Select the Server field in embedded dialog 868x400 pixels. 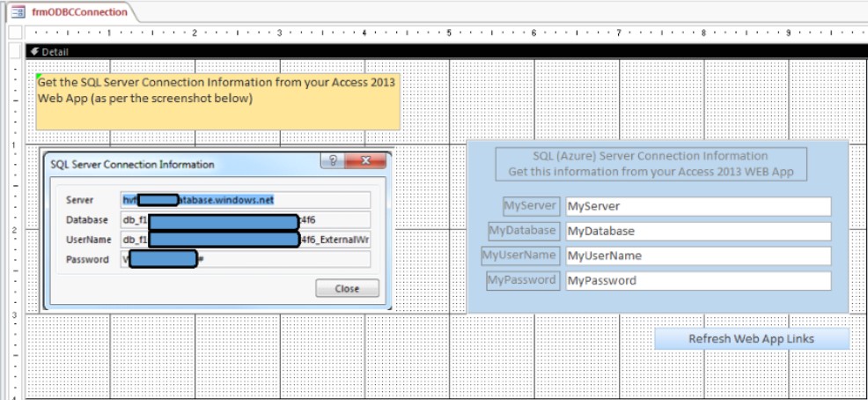[246, 200]
